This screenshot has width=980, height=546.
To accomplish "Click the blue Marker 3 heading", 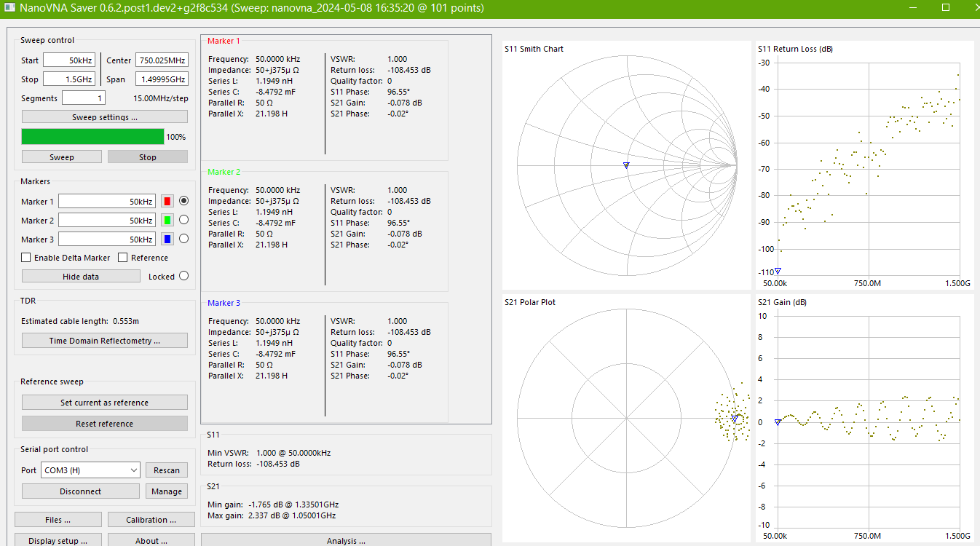I will 224,303.
